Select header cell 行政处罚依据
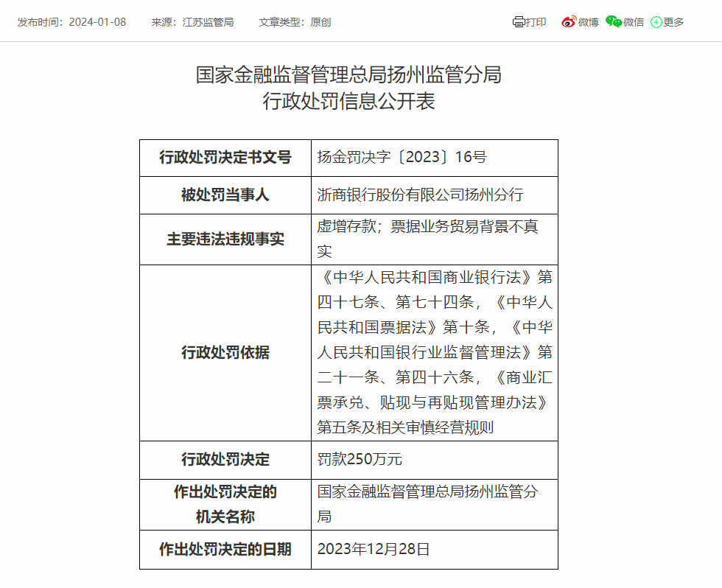 (225, 353)
